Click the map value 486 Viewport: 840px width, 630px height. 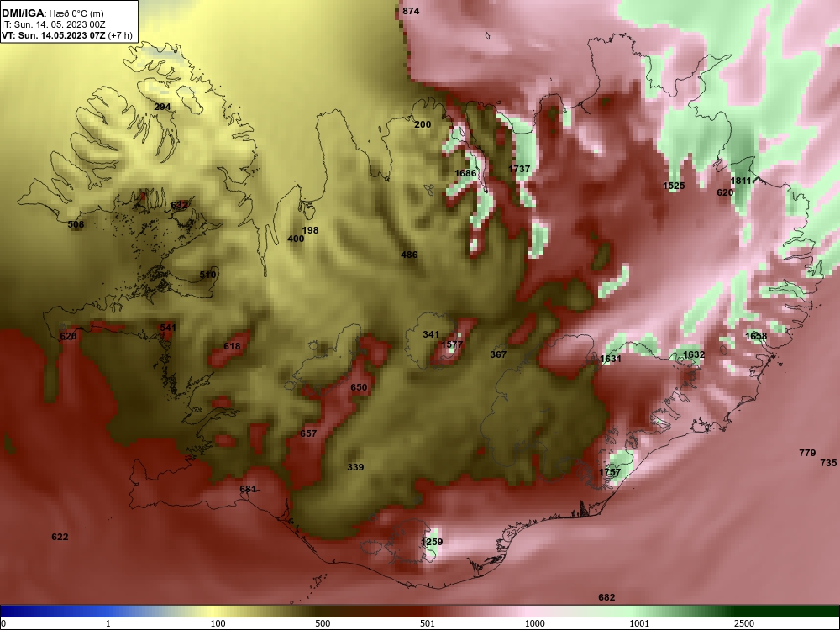point(409,255)
